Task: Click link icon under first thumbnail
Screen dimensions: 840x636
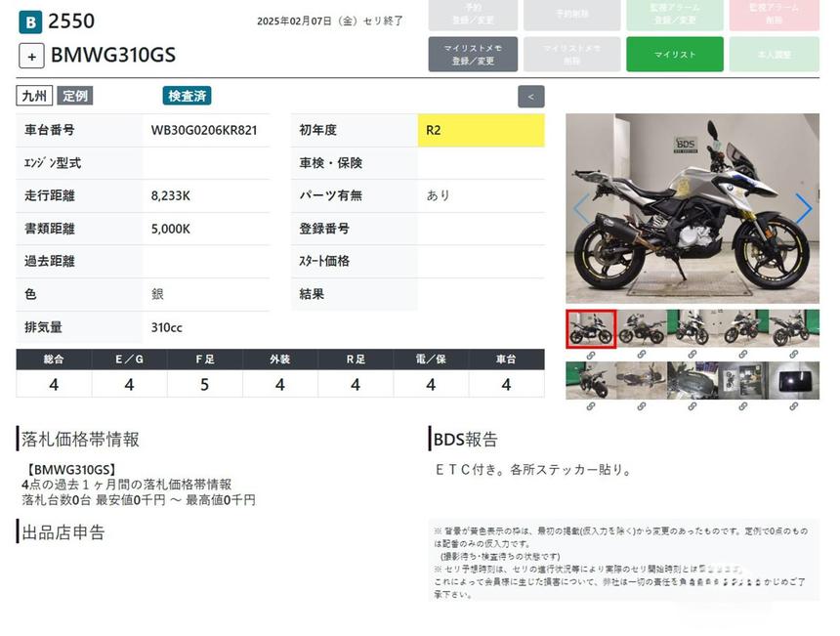Action: (x=590, y=355)
